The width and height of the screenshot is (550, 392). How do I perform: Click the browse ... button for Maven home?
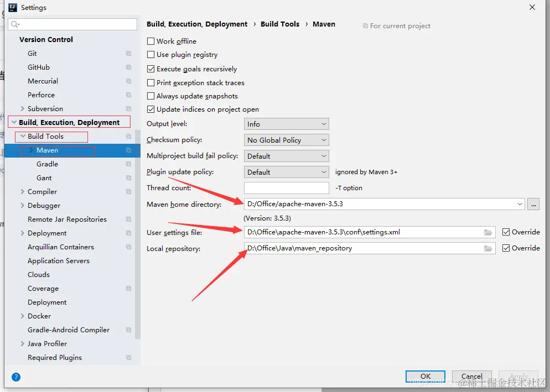tap(533, 204)
